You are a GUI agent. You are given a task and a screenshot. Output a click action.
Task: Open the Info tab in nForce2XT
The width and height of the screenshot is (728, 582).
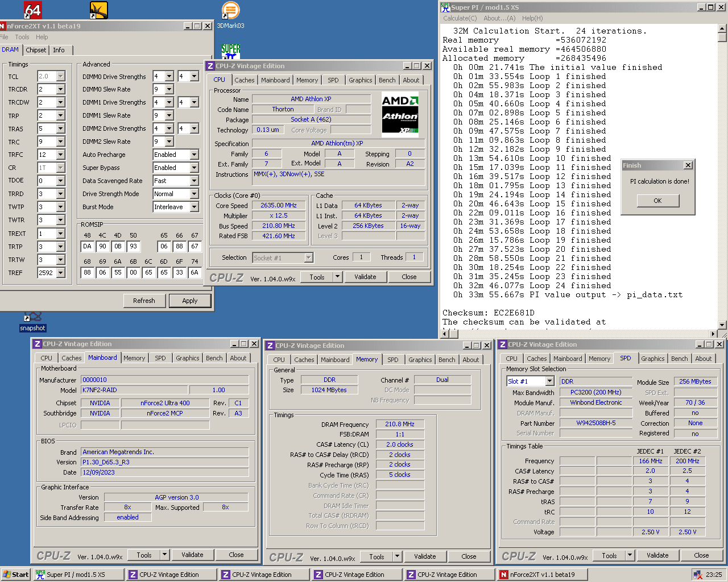tap(59, 50)
